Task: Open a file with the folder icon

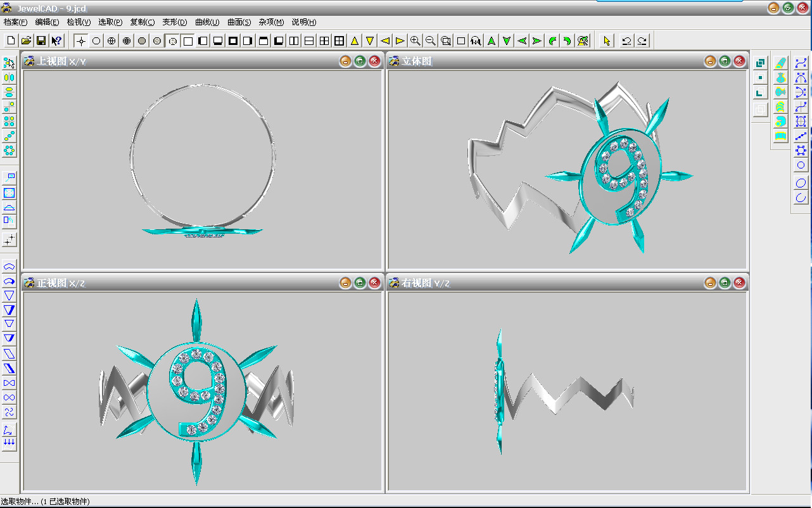Action: click(x=26, y=41)
